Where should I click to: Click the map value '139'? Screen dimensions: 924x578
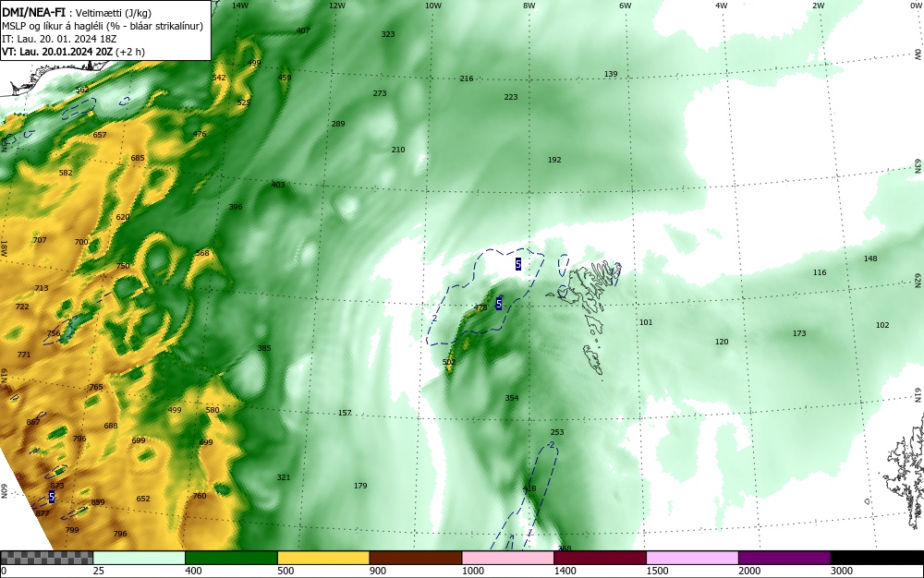point(611,74)
